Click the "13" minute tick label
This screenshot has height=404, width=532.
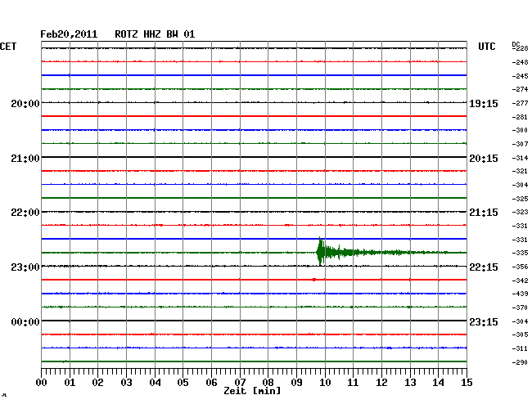pyautogui.click(x=410, y=383)
